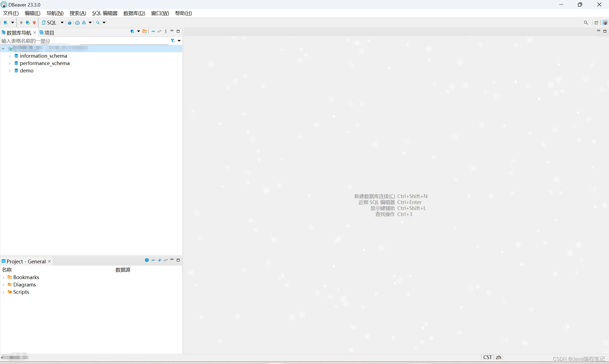The height and width of the screenshot is (364, 609).
Task: Toggle link with editor arrows in navigator
Action: tap(159, 32)
